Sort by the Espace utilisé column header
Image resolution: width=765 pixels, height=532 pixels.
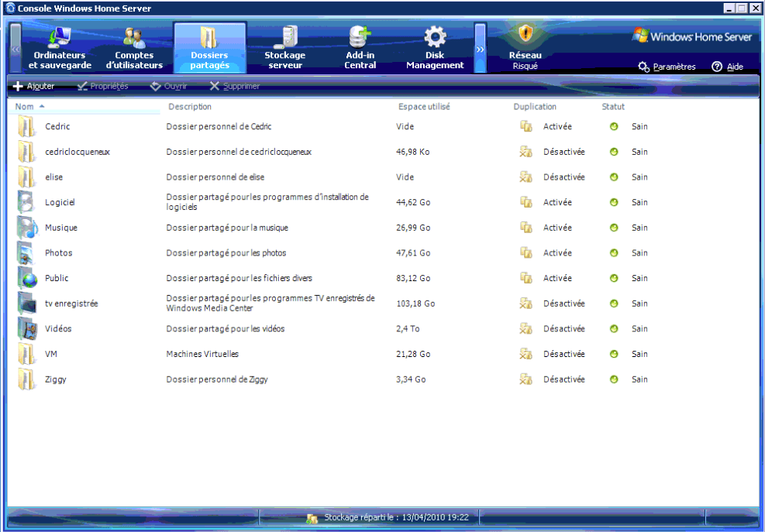pos(424,107)
